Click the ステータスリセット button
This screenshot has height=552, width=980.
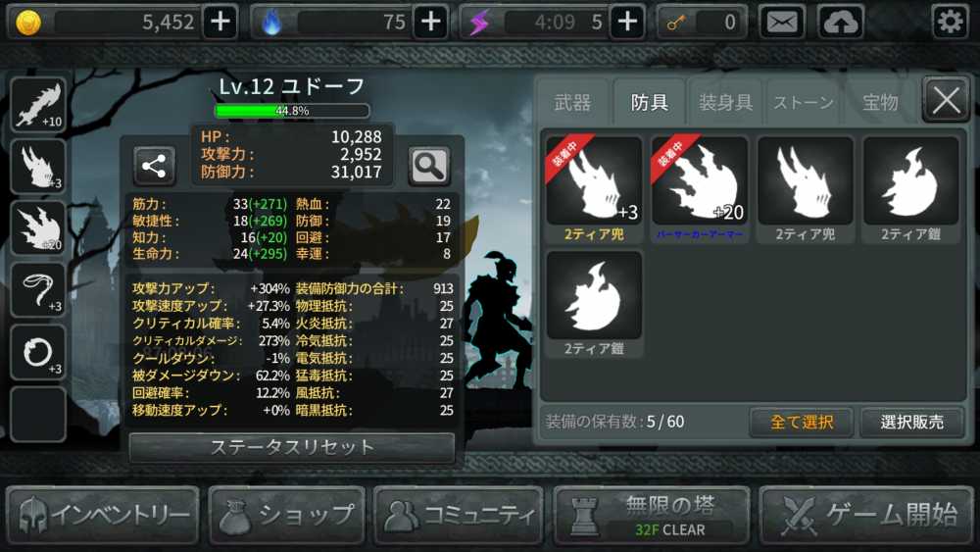292,447
